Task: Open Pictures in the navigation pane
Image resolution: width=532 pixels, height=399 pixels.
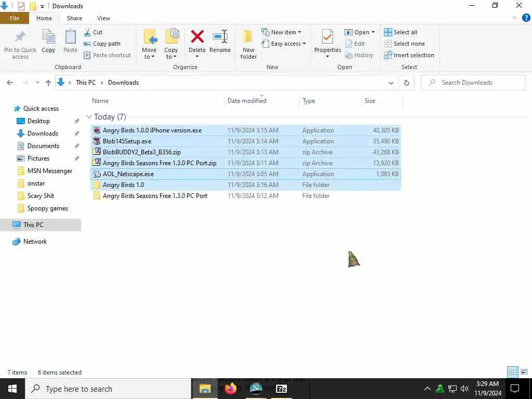Action: coord(38,158)
